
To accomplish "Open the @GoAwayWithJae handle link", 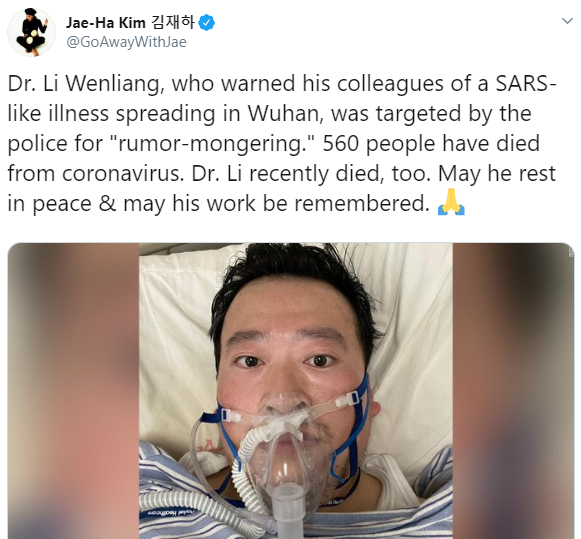I will (126, 42).
